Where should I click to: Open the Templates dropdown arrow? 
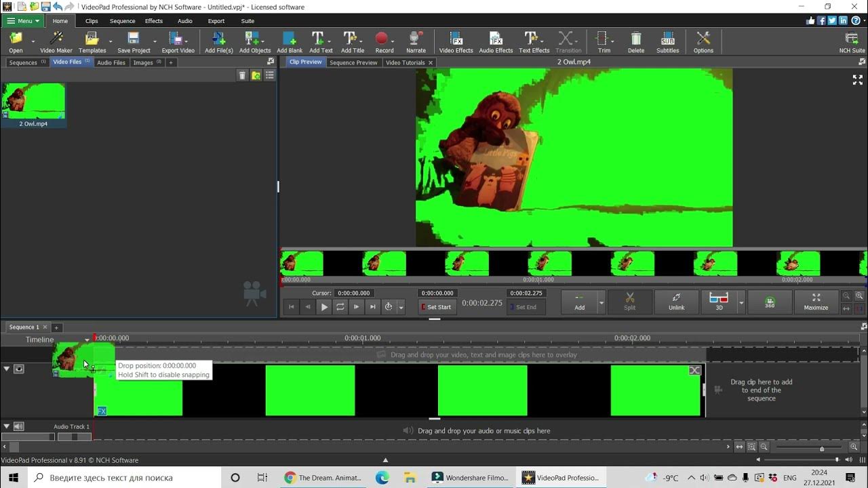(x=111, y=42)
